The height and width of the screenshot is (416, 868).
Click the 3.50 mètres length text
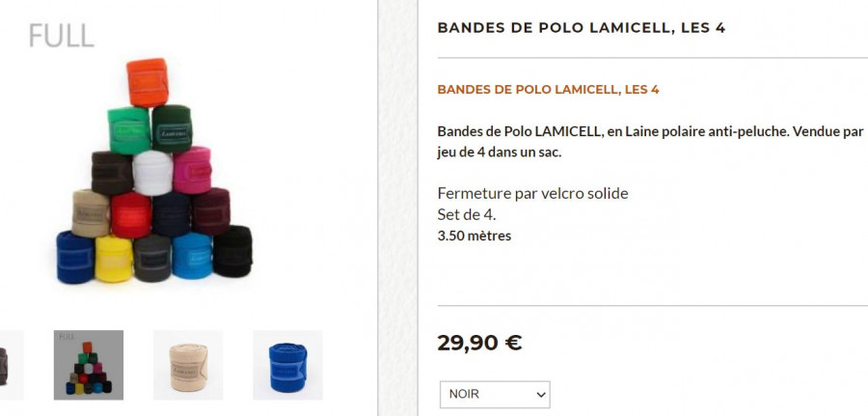click(x=475, y=236)
